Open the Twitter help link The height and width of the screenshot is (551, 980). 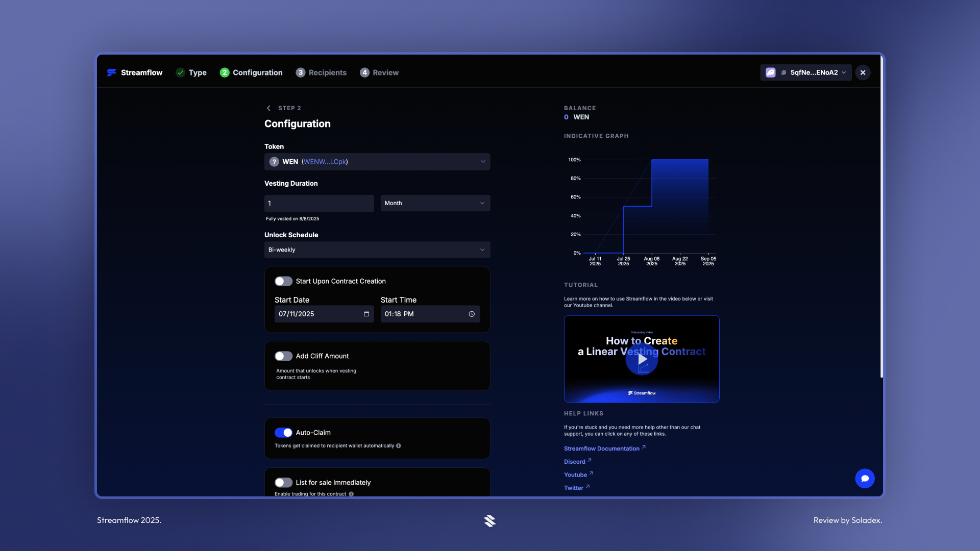[x=577, y=488]
